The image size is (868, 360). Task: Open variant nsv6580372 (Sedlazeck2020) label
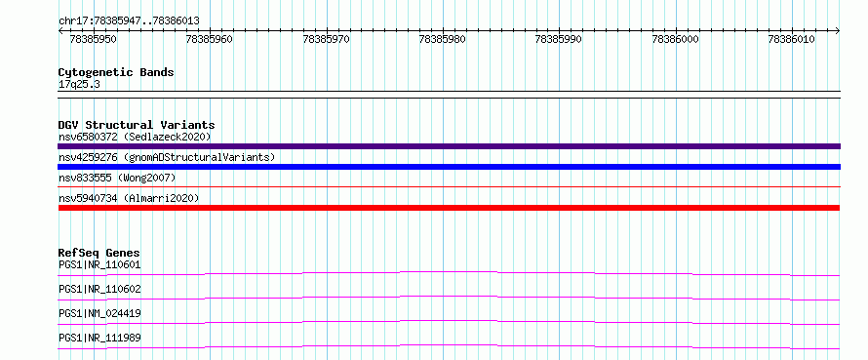point(135,137)
